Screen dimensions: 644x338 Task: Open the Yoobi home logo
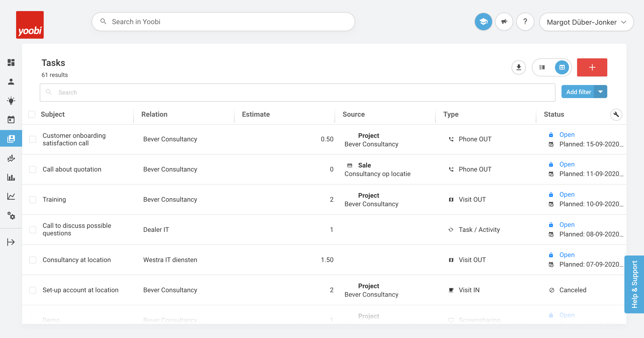(30, 25)
